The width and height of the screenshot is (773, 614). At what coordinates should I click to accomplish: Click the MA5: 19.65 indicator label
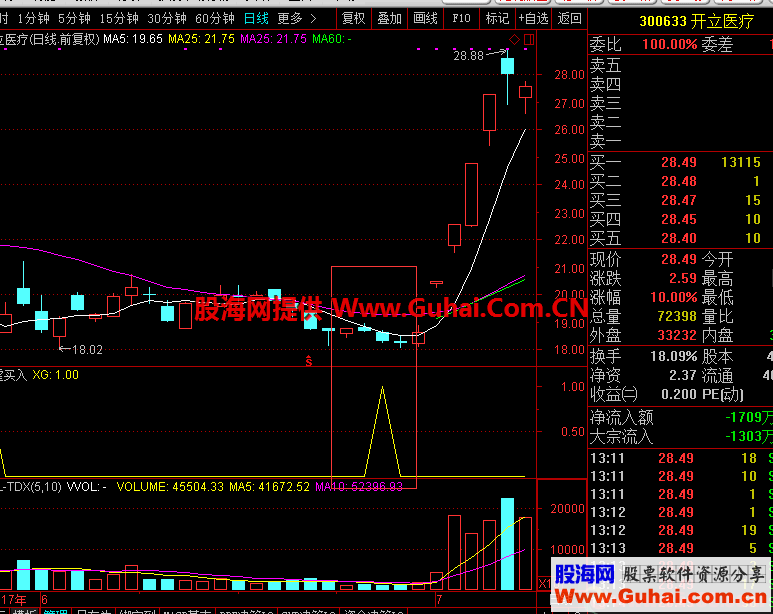coord(133,39)
